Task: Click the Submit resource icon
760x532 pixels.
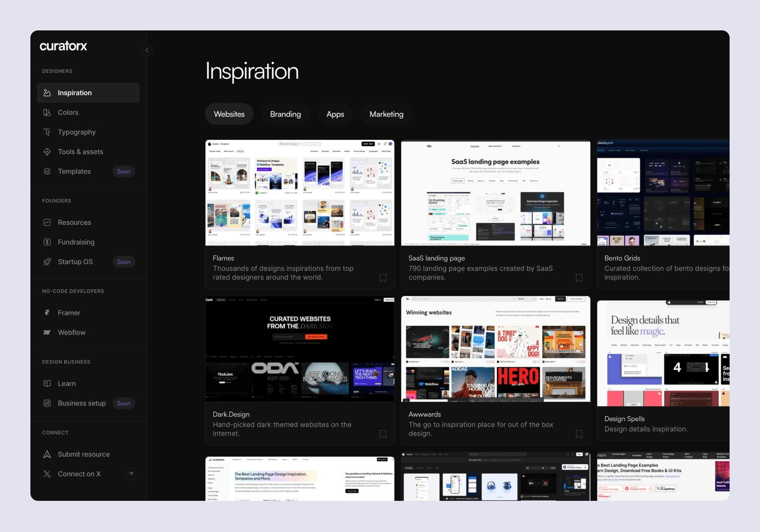Action: tap(47, 454)
